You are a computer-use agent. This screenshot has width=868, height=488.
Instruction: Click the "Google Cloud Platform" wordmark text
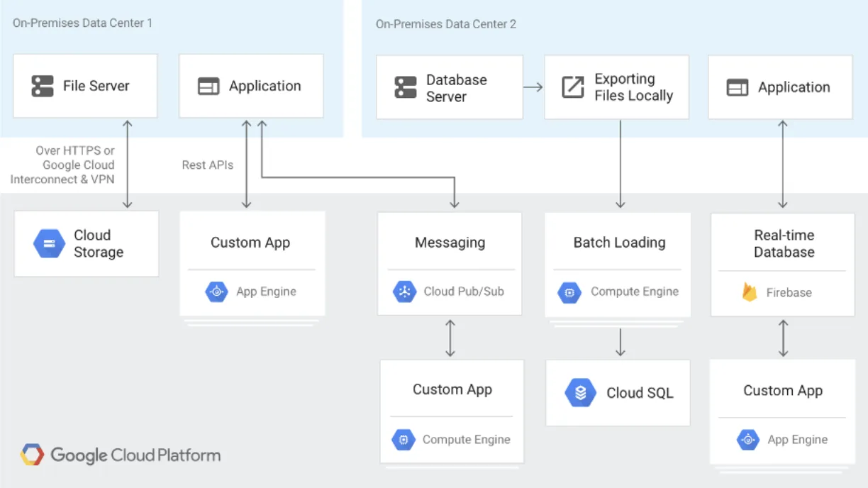(135, 455)
